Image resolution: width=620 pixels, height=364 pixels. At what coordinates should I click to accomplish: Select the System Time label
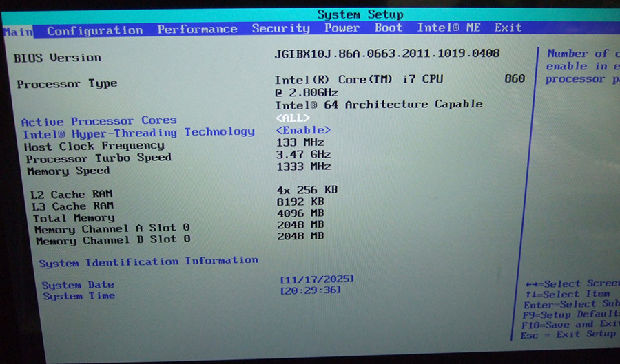tap(79, 296)
